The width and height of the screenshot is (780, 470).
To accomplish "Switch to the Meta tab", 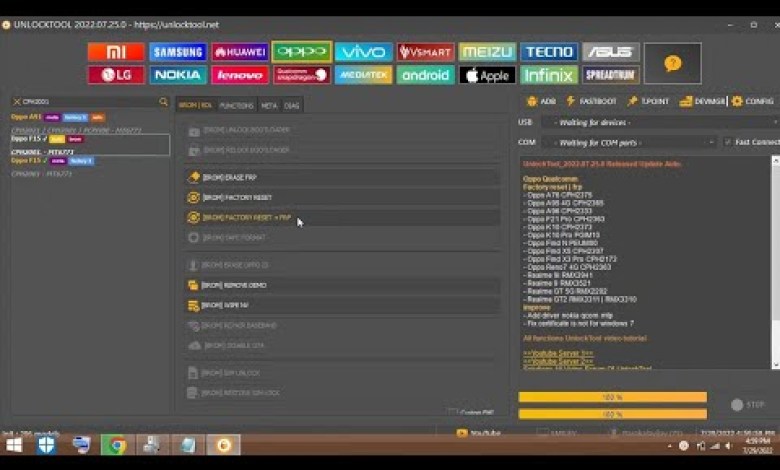I will [269, 105].
